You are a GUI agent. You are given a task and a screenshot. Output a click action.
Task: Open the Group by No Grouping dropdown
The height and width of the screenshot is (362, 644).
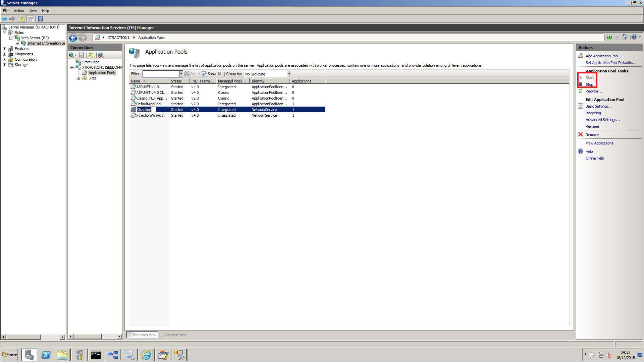(289, 74)
